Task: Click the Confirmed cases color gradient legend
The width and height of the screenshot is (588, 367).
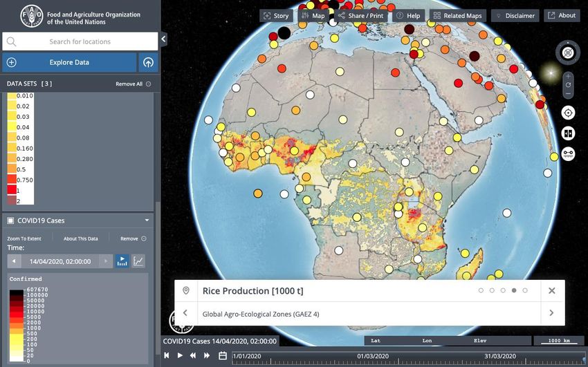Action: click(17, 326)
